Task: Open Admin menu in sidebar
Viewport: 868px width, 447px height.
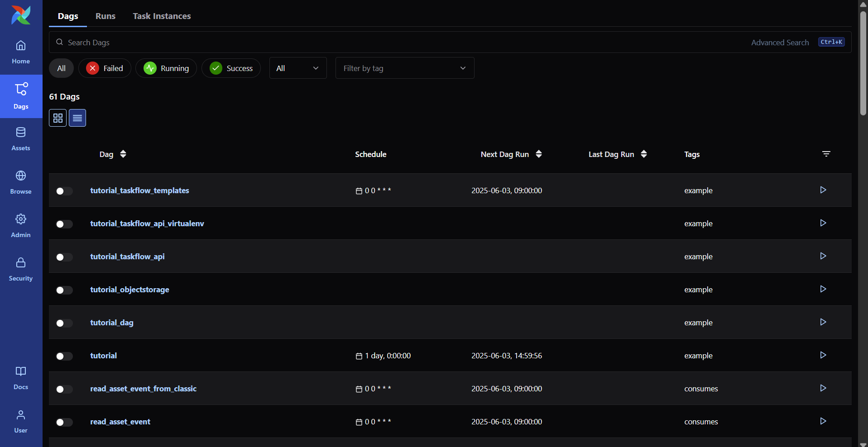Action: click(x=21, y=226)
